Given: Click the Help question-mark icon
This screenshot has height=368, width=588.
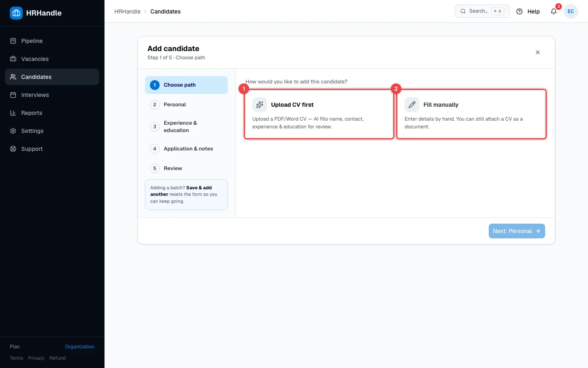Looking at the screenshot, I should point(519,11).
